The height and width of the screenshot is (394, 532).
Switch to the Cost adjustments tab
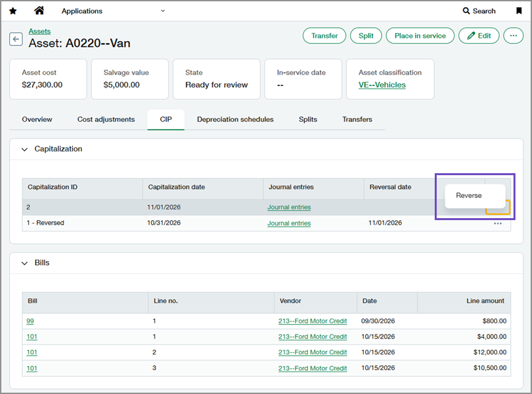tap(106, 120)
